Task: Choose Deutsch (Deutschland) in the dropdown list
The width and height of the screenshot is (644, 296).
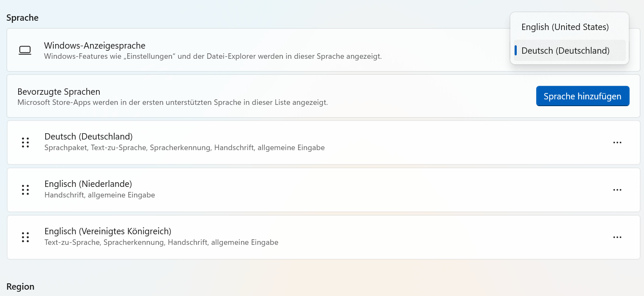Action: pos(565,51)
